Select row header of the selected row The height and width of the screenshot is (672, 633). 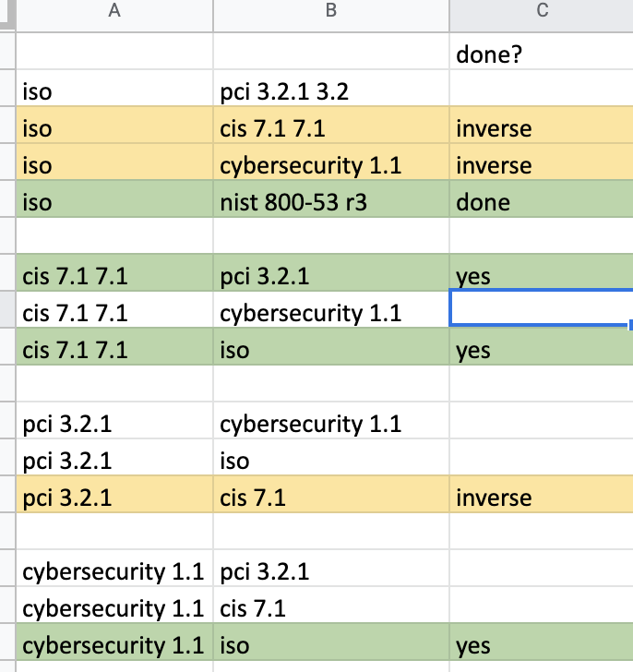coord(7,309)
